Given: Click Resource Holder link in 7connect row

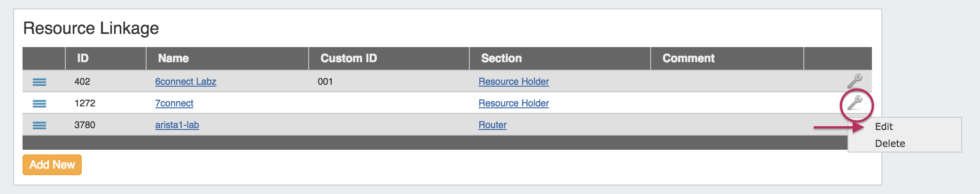Looking at the screenshot, I should pyautogui.click(x=513, y=103).
